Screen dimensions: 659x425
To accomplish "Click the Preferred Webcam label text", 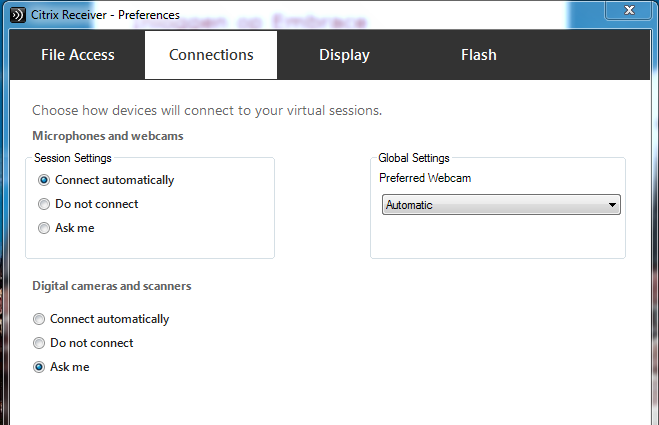I will [425, 178].
